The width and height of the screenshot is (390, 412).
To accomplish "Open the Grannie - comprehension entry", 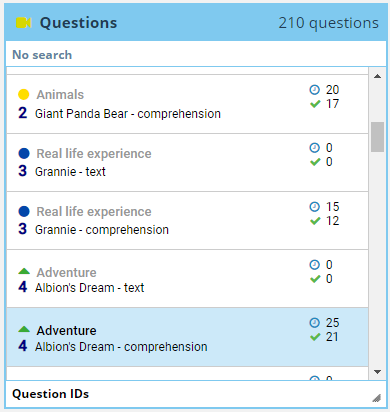I will coord(187,221).
